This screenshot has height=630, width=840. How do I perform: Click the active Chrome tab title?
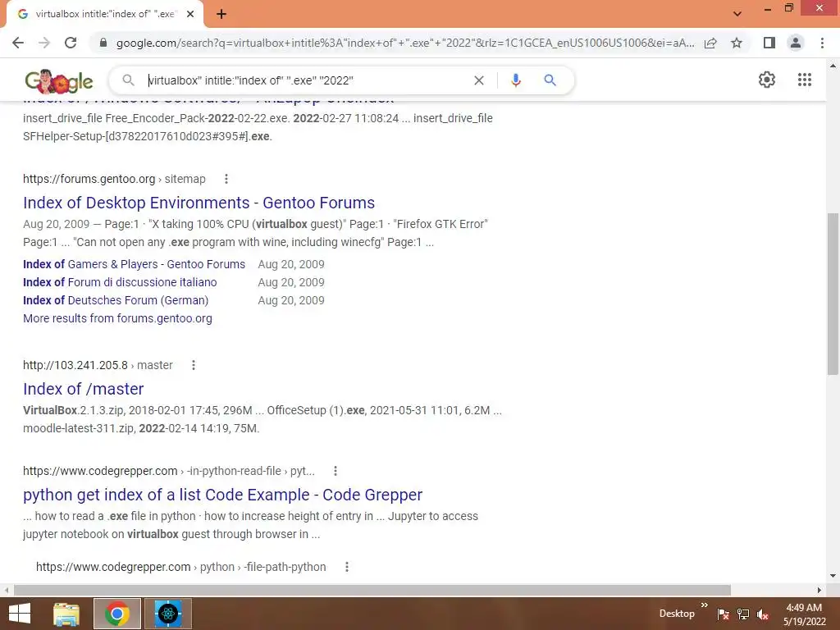(x=104, y=14)
